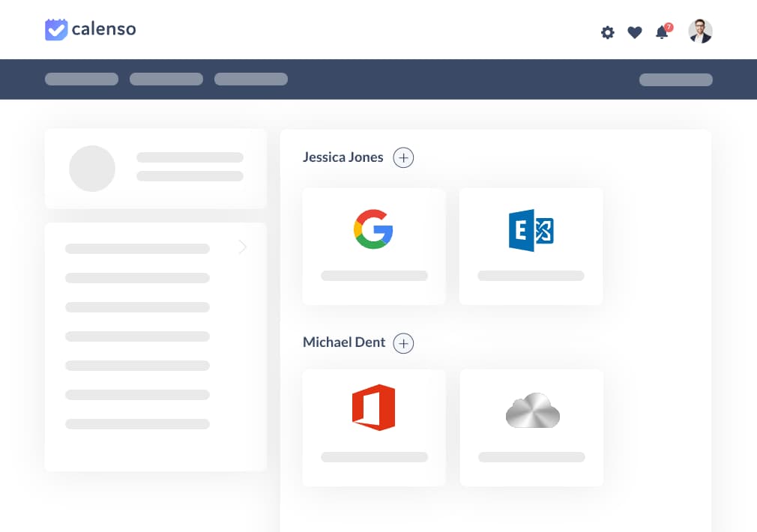Image resolution: width=757 pixels, height=532 pixels.
Task: Click the Michael Dent name heading
Action: point(344,342)
